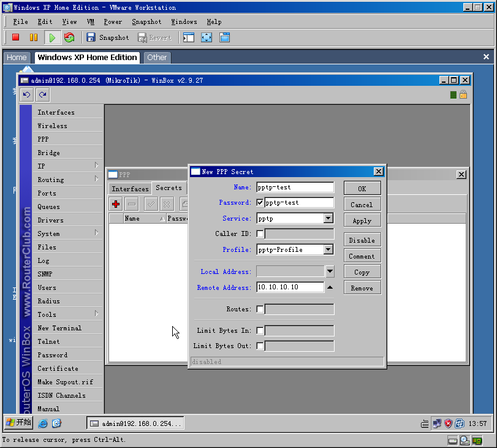The width and height of the screenshot is (497, 448).
Task: Click the cross disable button in PPP
Action: click(x=167, y=204)
